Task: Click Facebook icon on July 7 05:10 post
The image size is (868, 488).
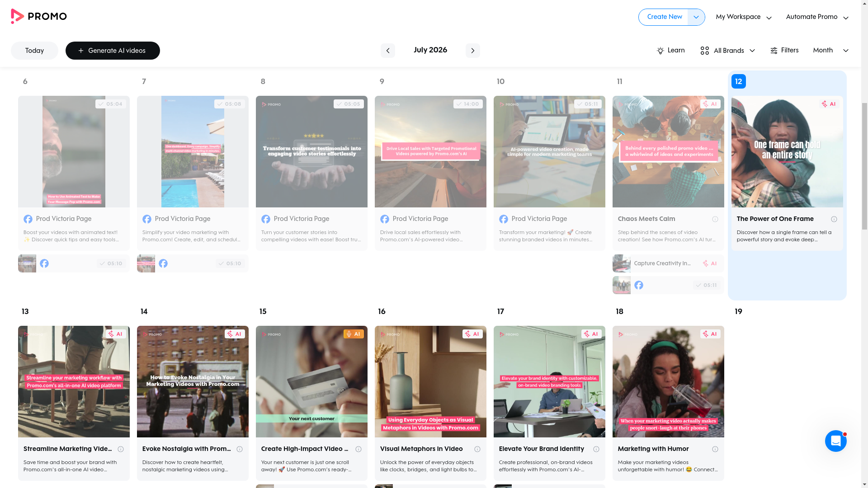Action: tap(163, 263)
